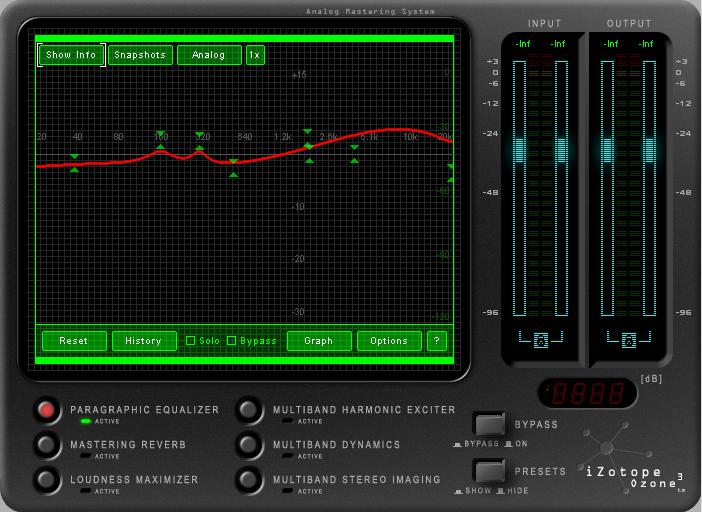Open the History list
Viewport: 702px width, 512px height.
144,341
